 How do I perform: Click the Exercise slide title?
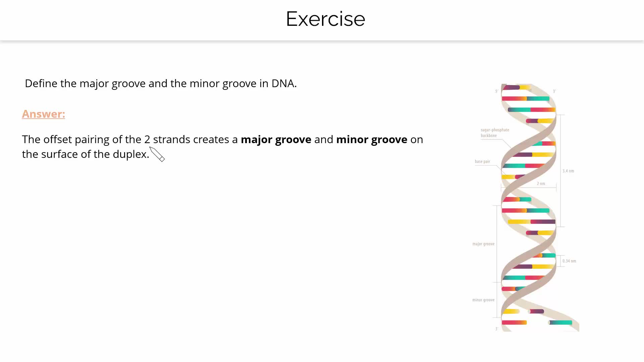coord(325,19)
